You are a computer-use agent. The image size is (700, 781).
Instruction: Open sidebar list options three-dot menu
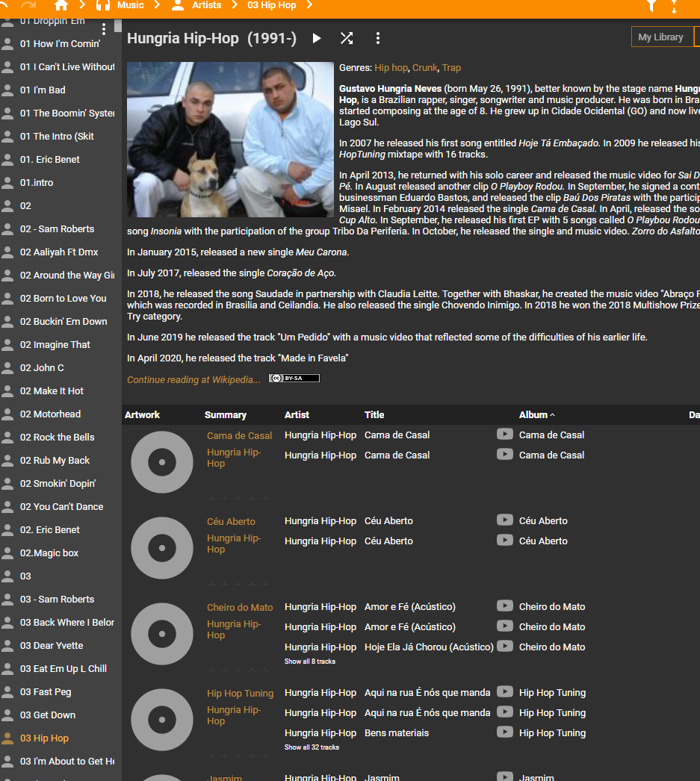pyautogui.click(x=104, y=28)
